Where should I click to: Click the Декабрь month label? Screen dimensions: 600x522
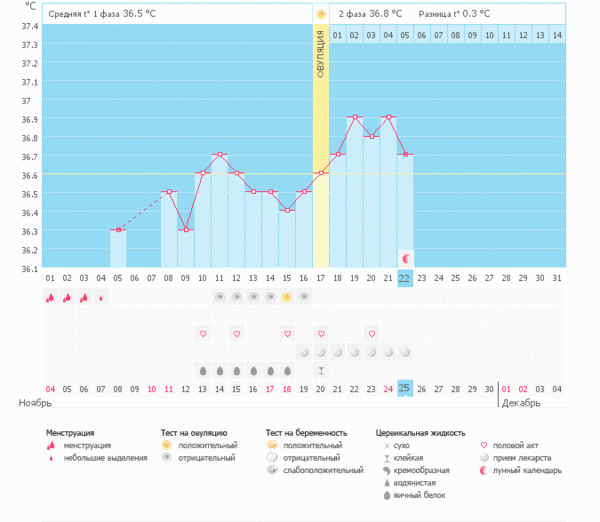coord(520,404)
